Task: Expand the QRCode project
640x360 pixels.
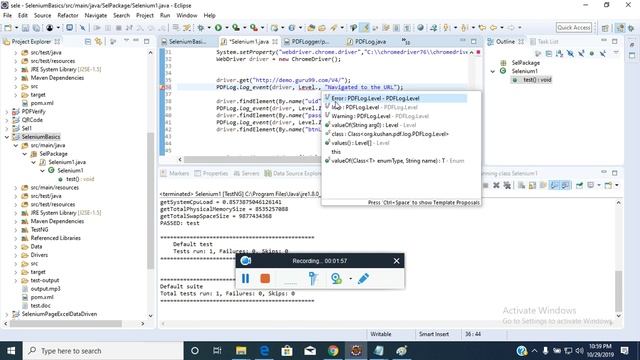Action: (x=7, y=120)
